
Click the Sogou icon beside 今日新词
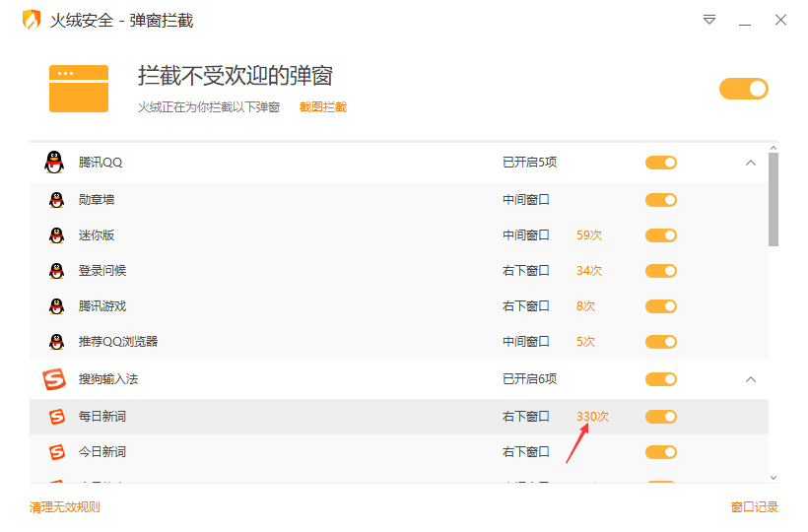(57, 452)
